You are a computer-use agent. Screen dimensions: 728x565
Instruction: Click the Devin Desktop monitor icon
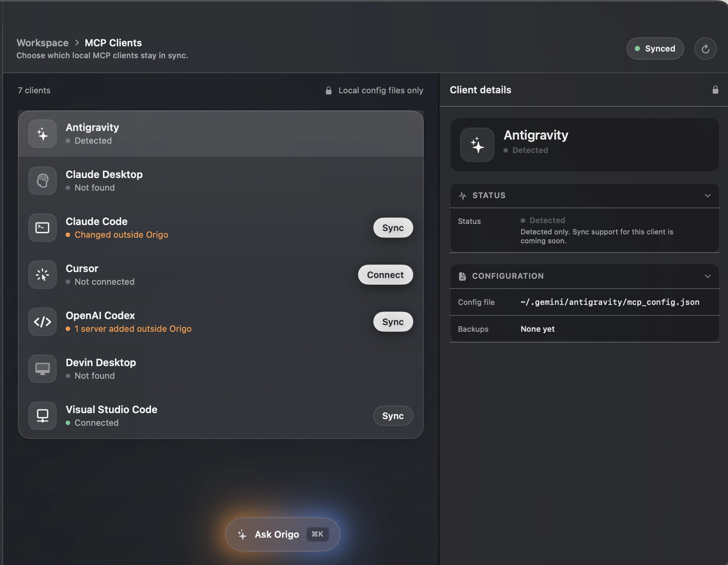[42, 368]
